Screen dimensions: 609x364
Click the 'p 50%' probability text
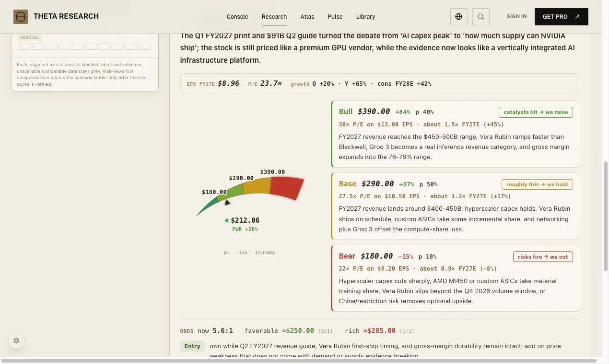[428, 184]
